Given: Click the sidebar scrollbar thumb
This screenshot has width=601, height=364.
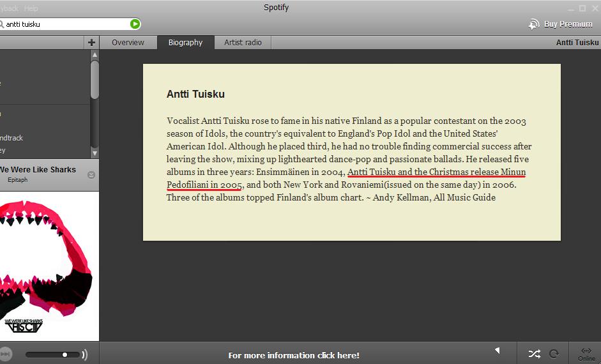Looking at the screenshot, I should coord(95,79).
